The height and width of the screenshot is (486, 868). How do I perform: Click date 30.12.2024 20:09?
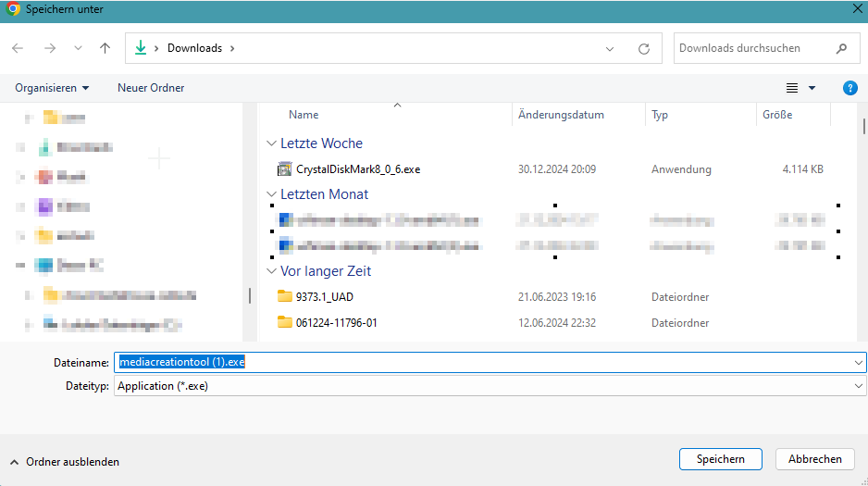[x=557, y=169]
